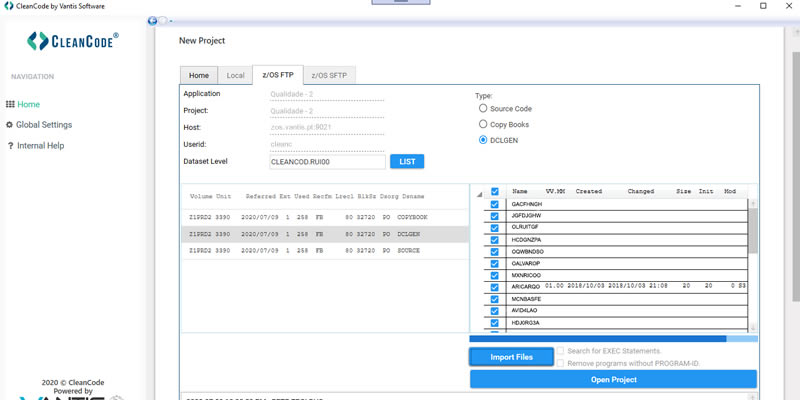Open Global Settings in the sidebar
The height and width of the screenshot is (400, 800).
tap(44, 124)
